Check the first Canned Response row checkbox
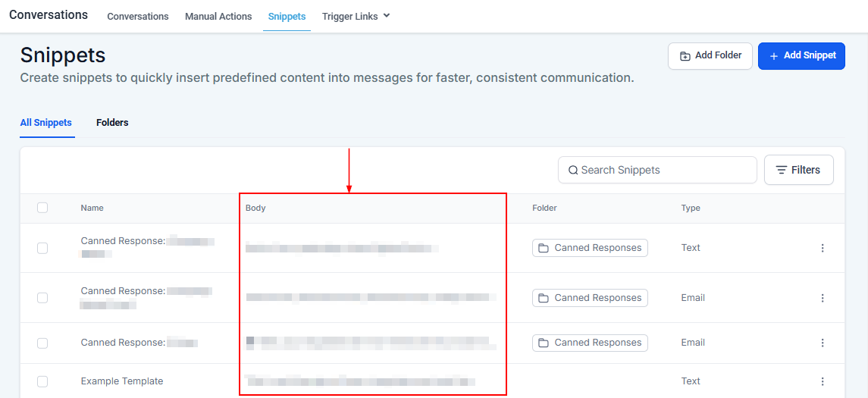Image resolution: width=868 pixels, height=398 pixels. (x=42, y=248)
